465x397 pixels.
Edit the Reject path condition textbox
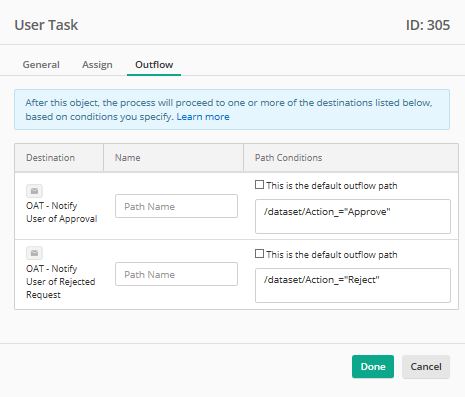point(353,285)
